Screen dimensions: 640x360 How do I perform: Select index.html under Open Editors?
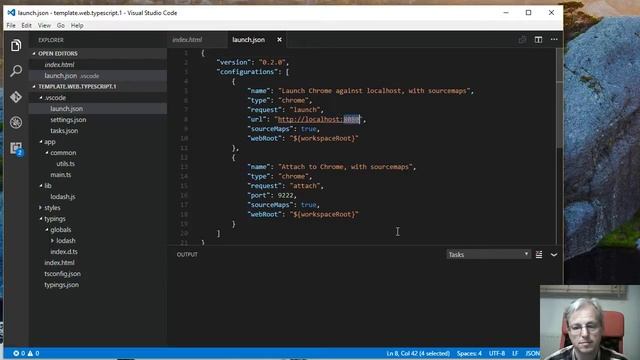point(59,64)
